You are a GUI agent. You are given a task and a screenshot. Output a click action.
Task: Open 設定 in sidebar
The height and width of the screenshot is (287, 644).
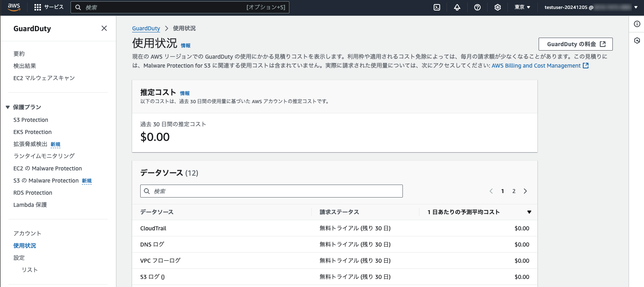19,257
